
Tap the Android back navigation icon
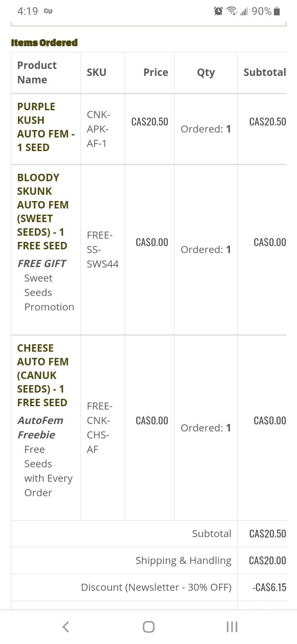pos(66,627)
